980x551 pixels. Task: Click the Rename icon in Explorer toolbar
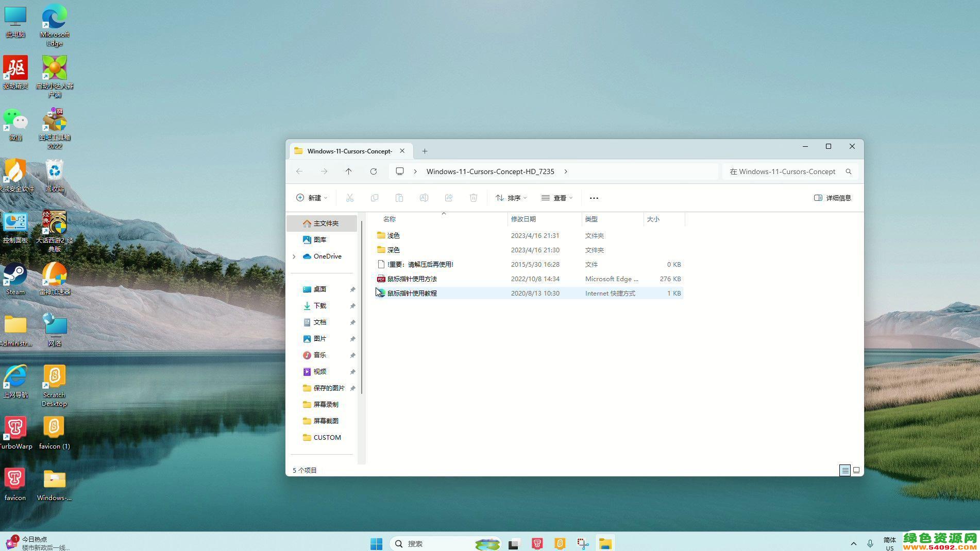(424, 198)
